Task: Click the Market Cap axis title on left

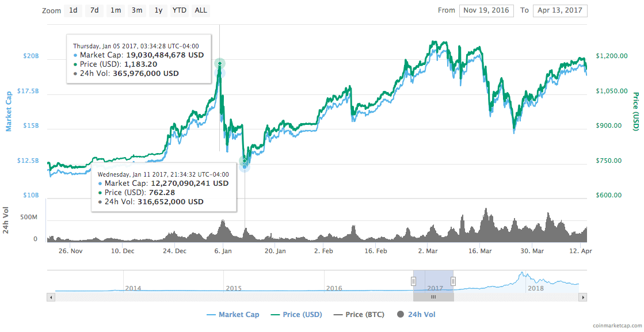Action: pyautogui.click(x=9, y=112)
